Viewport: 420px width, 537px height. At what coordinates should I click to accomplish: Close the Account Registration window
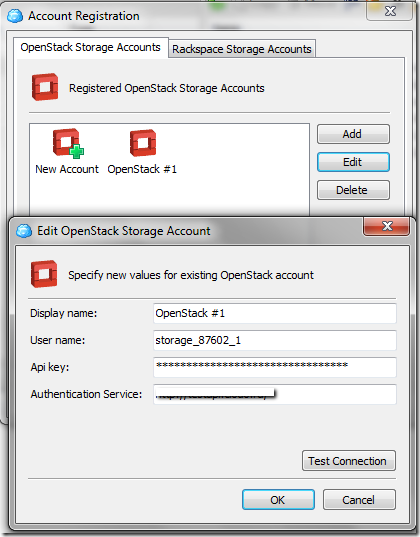390,12
